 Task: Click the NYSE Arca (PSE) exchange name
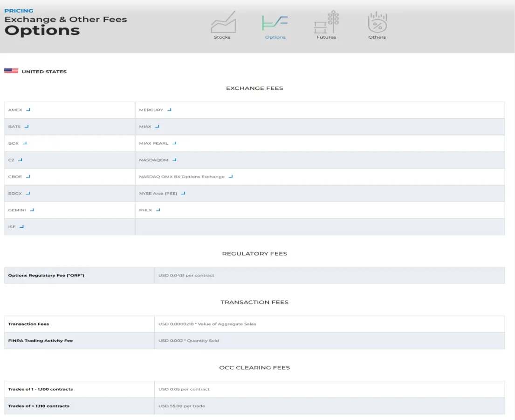click(158, 193)
